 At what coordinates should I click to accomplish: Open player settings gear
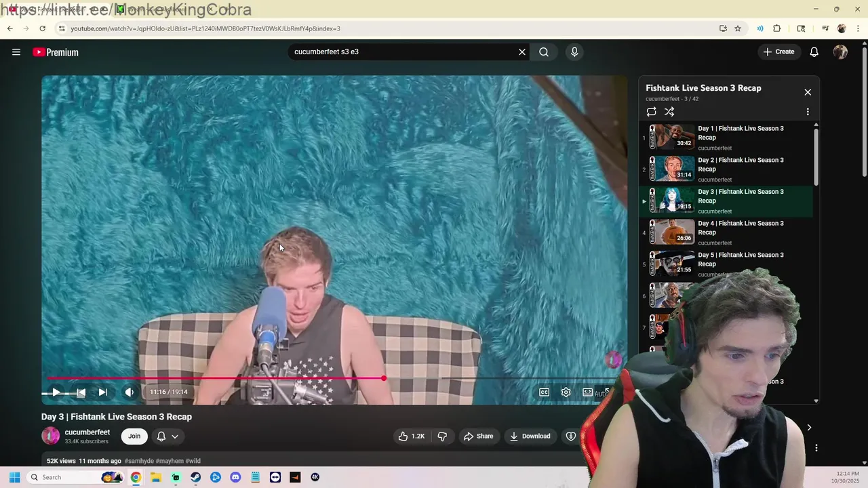pos(566,392)
